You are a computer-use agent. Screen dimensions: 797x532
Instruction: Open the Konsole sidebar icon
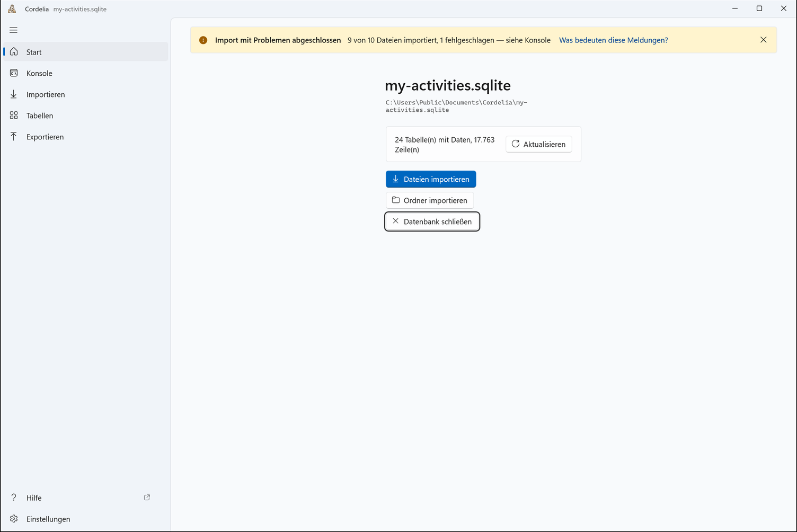click(x=14, y=73)
